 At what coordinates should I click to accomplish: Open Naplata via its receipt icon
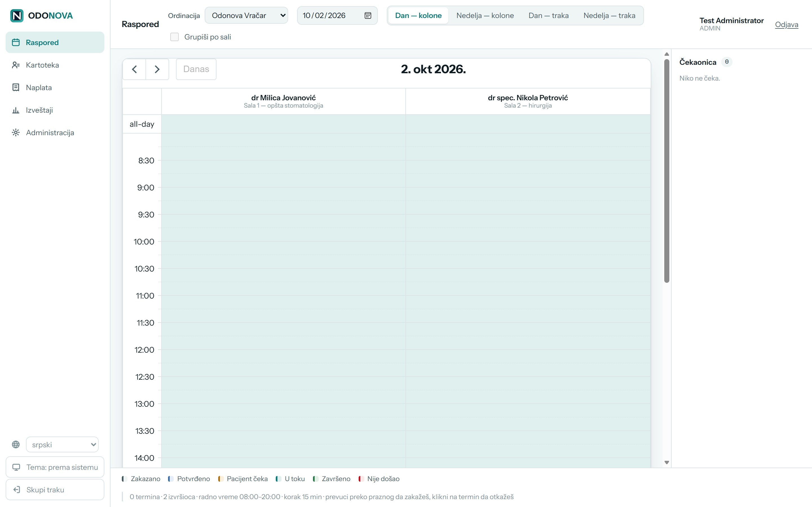(16, 88)
